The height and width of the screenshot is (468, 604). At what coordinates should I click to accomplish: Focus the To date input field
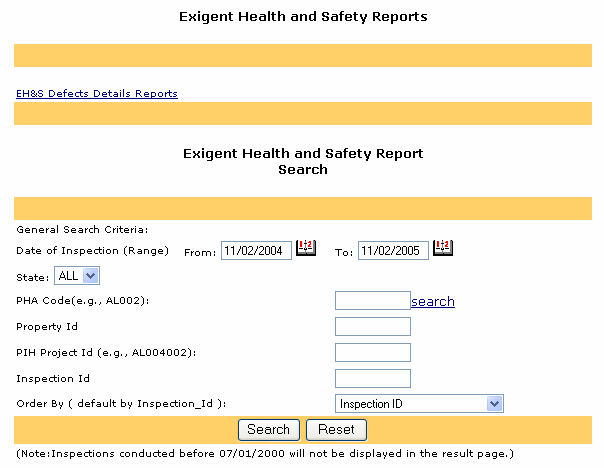[393, 250]
